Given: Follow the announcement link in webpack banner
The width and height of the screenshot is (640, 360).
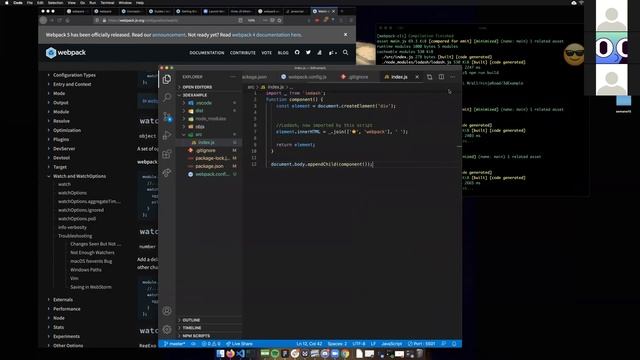Looking at the screenshot, I should tap(169, 35).
